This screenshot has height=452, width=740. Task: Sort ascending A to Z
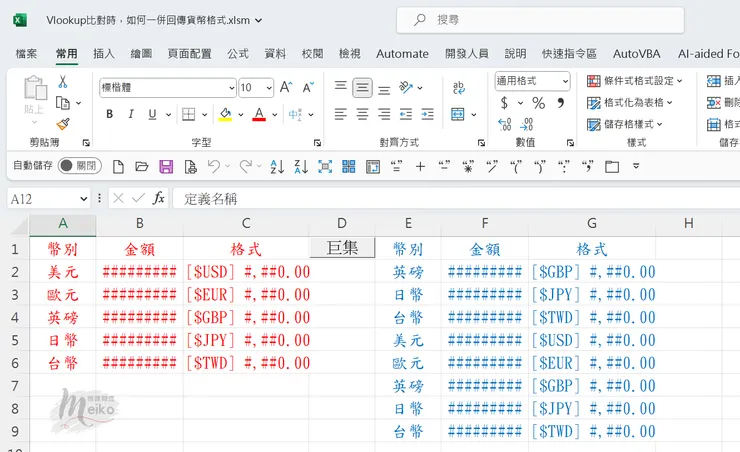pos(277,167)
